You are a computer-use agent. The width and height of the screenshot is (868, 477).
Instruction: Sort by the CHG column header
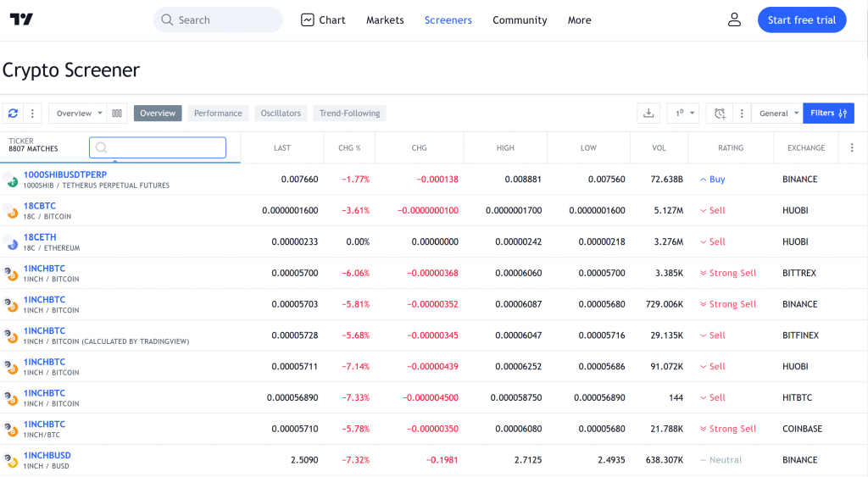pos(419,147)
